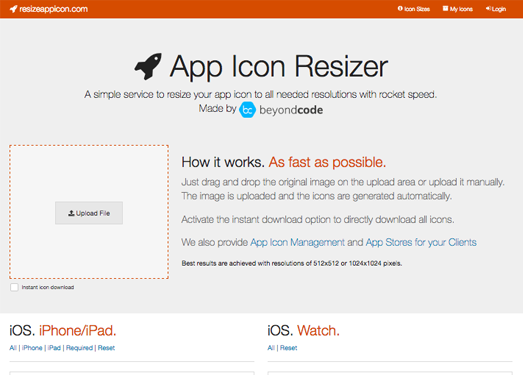Select iPhone filter under iOS iPhone/iPad
The width and height of the screenshot is (523, 375).
(x=32, y=348)
